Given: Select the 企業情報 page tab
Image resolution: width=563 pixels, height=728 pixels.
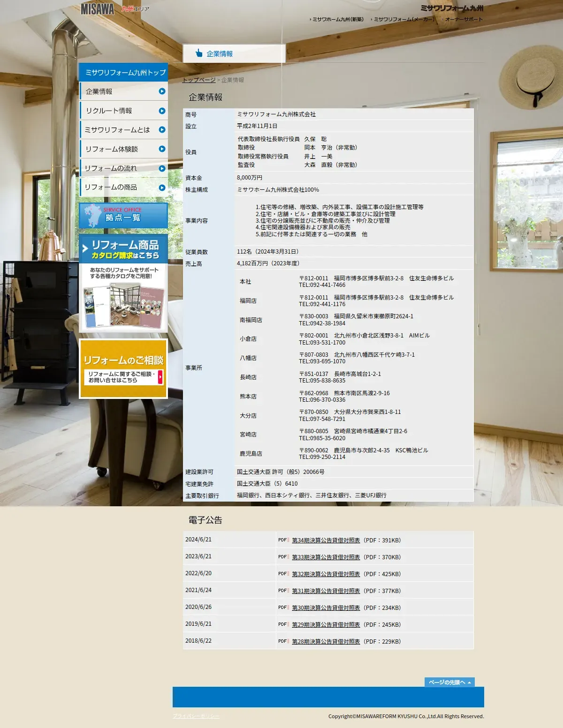Looking at the screenshot, I should click(234, 53).
